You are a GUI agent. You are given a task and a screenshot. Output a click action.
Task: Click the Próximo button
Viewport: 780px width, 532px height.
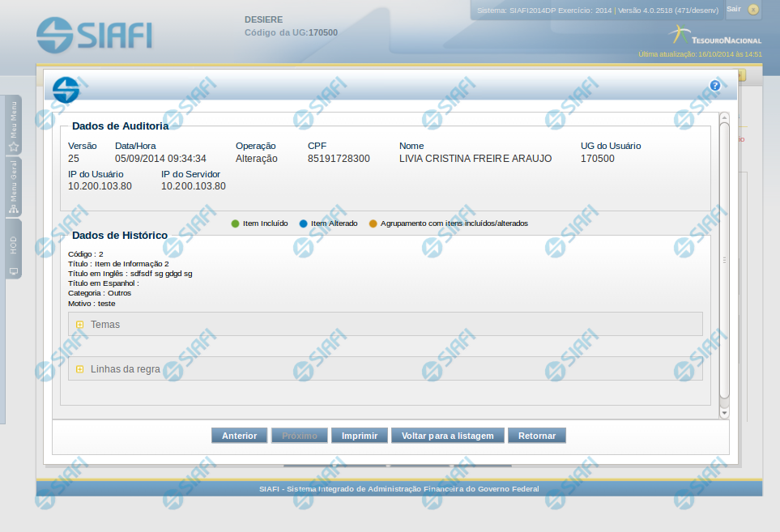point(300,436)
